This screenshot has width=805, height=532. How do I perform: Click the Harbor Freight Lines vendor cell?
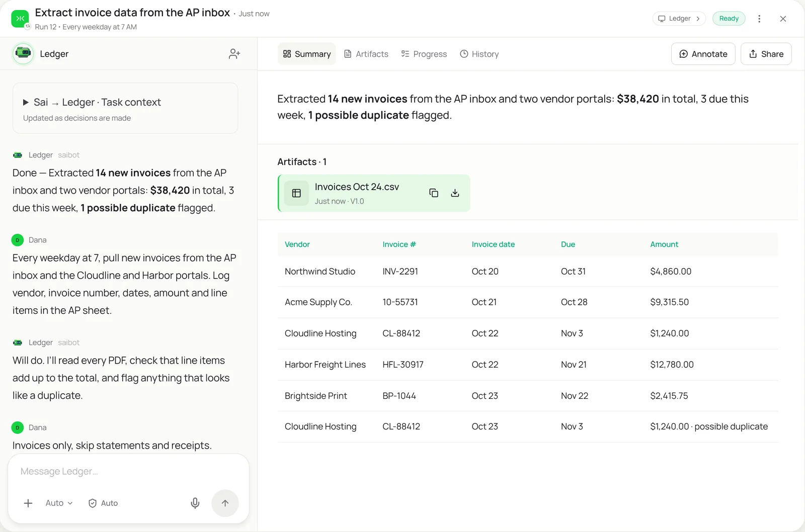point(325,365)
